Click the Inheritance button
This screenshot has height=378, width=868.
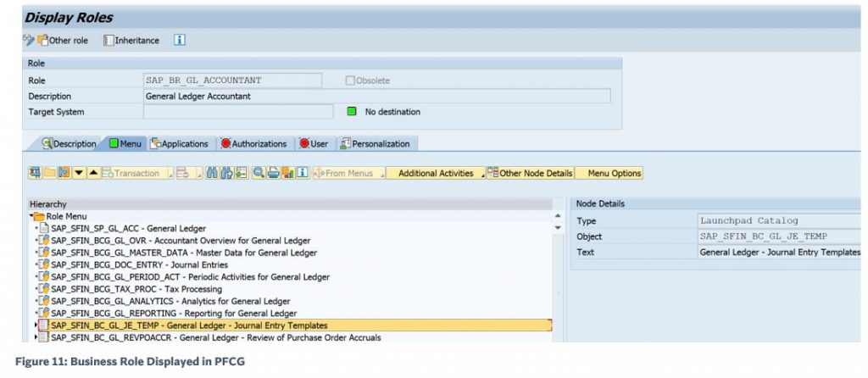point(131,41)
